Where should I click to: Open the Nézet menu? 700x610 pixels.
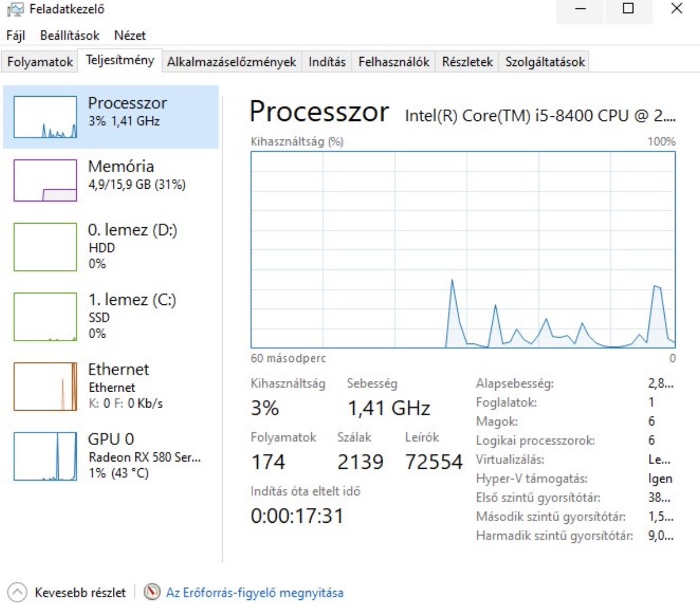[129, 36]
